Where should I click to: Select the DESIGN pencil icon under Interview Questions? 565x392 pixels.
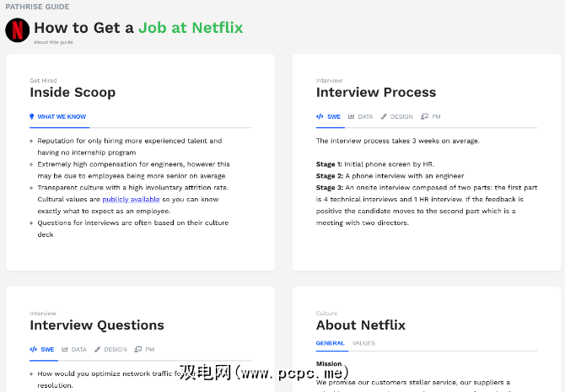coord(97,349)
